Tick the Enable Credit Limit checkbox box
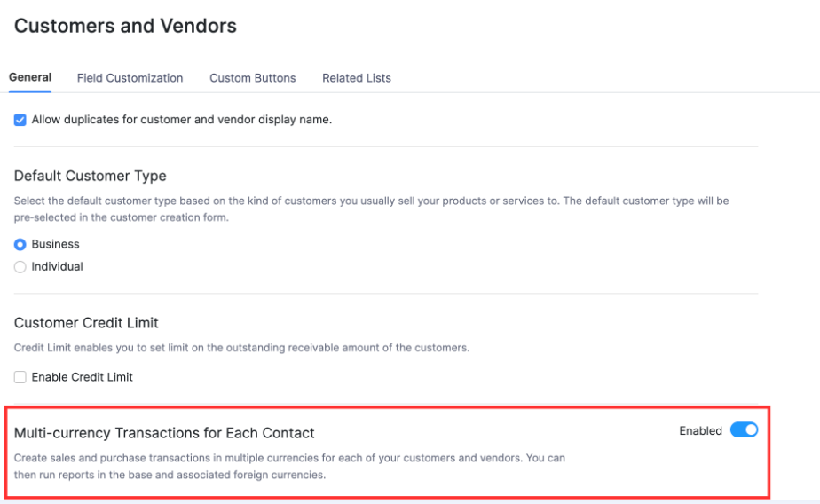820x504 pixels. pos(20,377)
